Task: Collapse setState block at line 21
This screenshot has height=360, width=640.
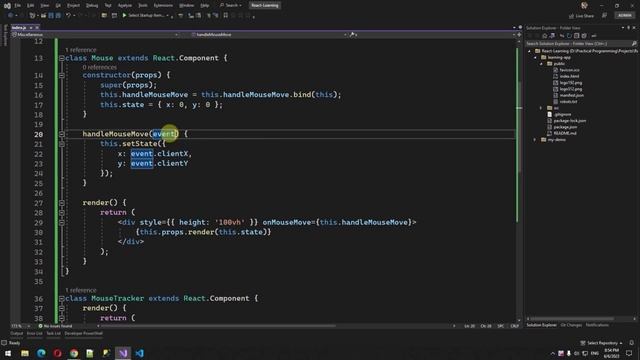Action: [62, 144]
